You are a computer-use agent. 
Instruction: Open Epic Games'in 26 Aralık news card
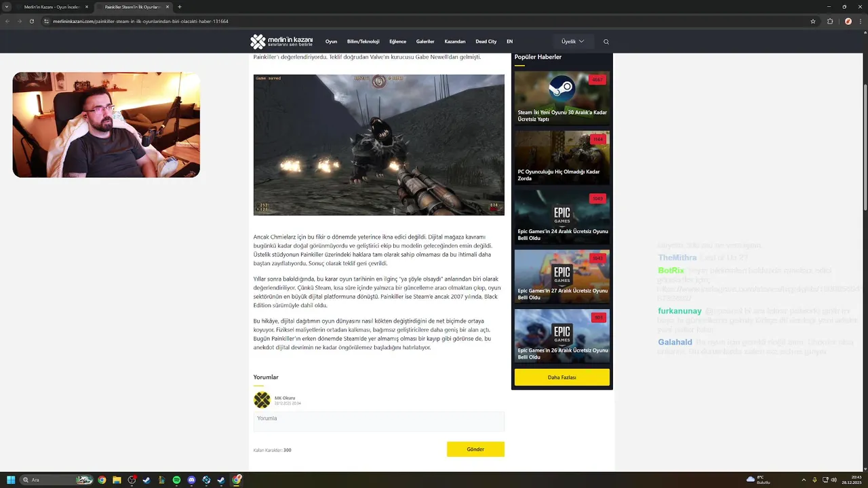coord(562,335)
